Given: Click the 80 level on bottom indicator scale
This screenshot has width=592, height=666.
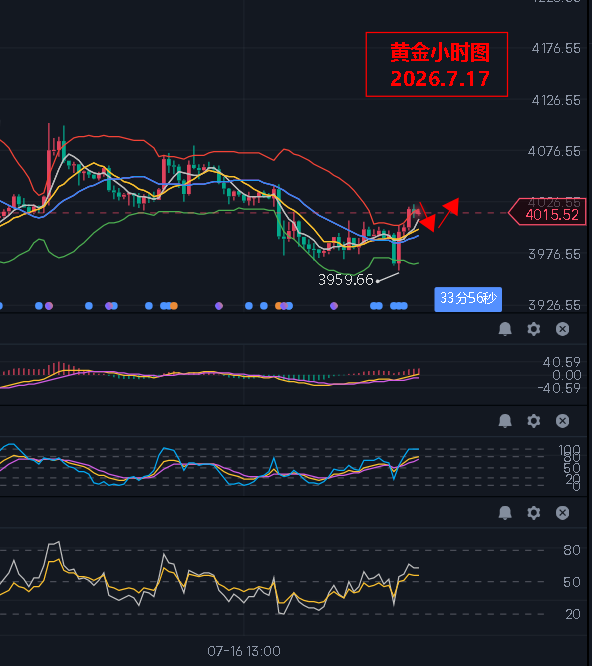Looking at the screenshot, I should (572, 550).
